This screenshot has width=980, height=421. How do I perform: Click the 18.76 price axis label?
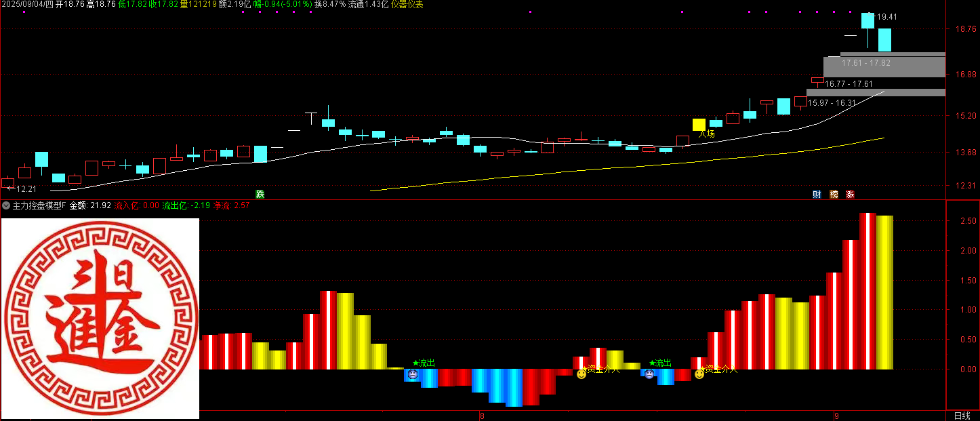[x=965, y=29]
